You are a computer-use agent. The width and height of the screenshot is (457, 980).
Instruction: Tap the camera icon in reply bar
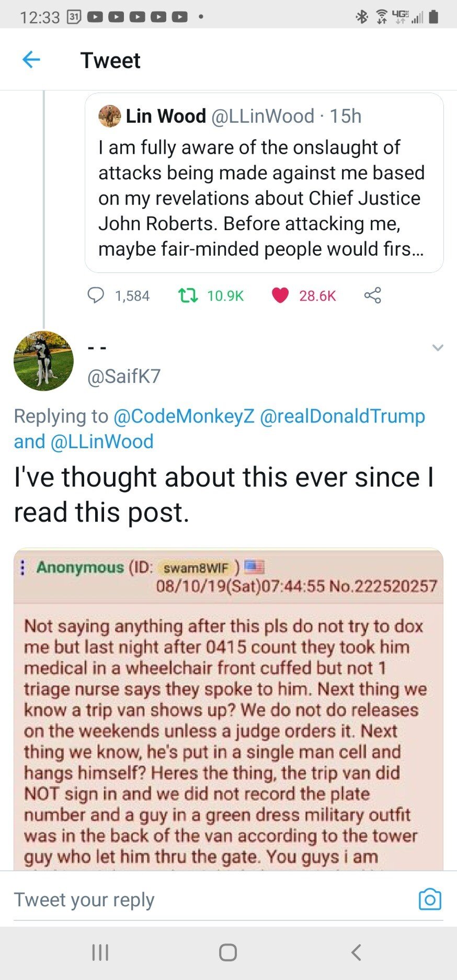[x=430, y=899]
